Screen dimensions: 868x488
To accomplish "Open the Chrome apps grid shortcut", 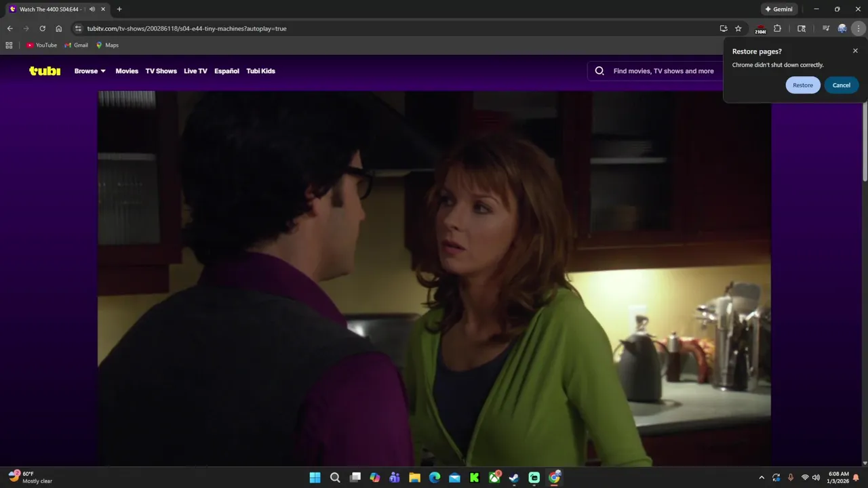I will coord(9,45).
